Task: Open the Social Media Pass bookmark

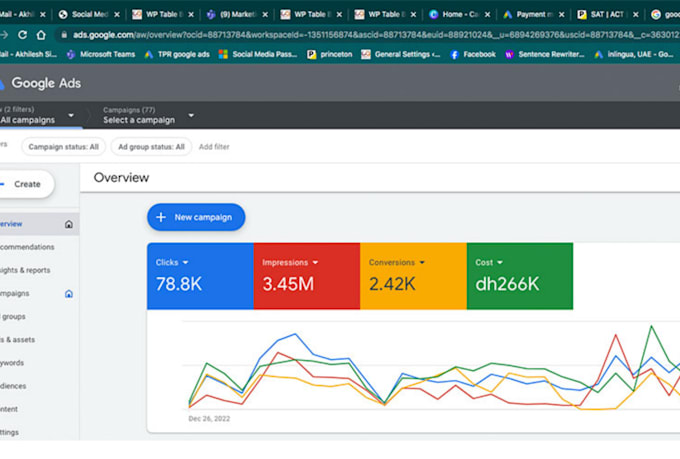Action: click(258, 54)
